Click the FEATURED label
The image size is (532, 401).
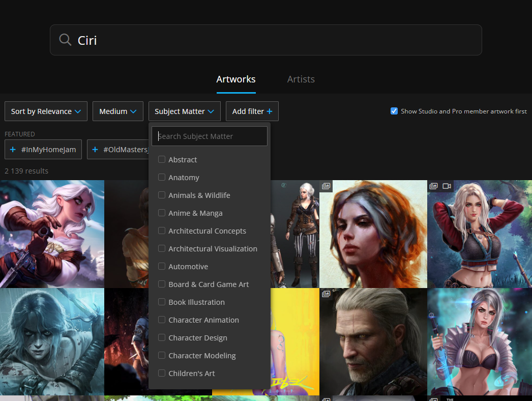pos(20,134)
